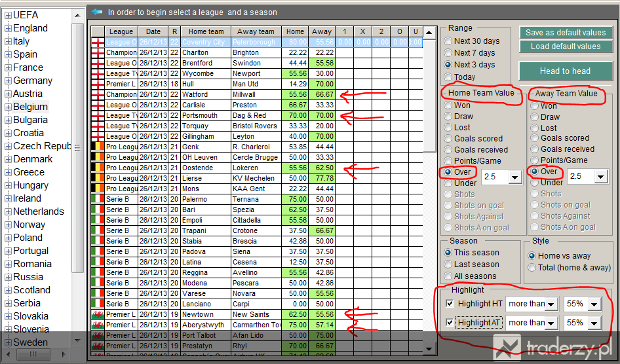Screen dimensions: 620x364
Task: Expand the Germany tree node
Action: tap(7, 81)
